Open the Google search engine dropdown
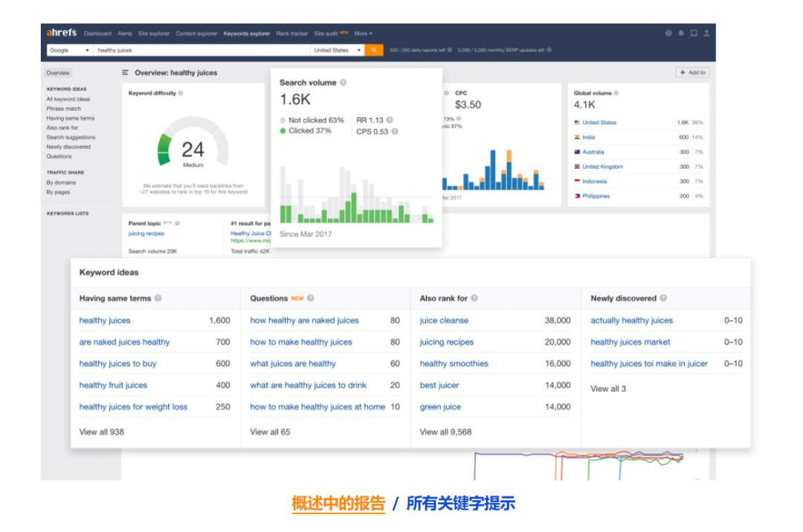The width and height of the screenshot is (803, 532). tap(69, 51)
